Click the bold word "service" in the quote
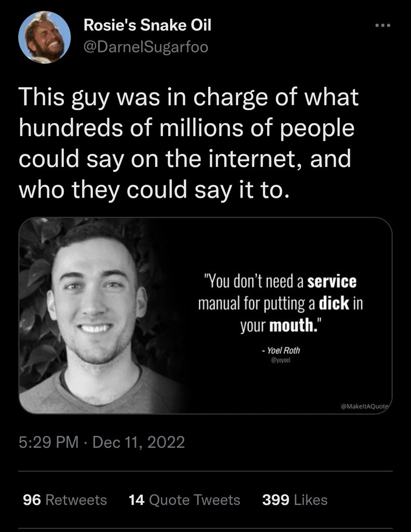The width and height of the screenshot is (411, 532). pyautogui.click(x=332, y=282)
